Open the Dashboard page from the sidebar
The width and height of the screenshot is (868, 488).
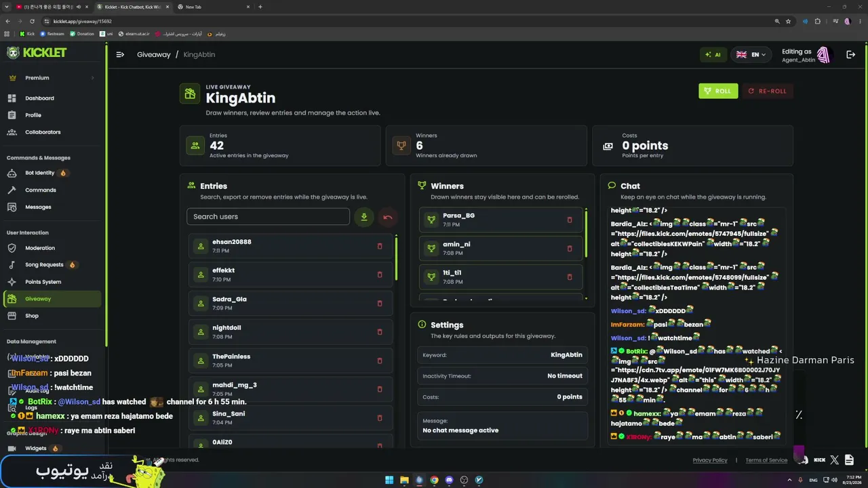click(x=39, y=98)
